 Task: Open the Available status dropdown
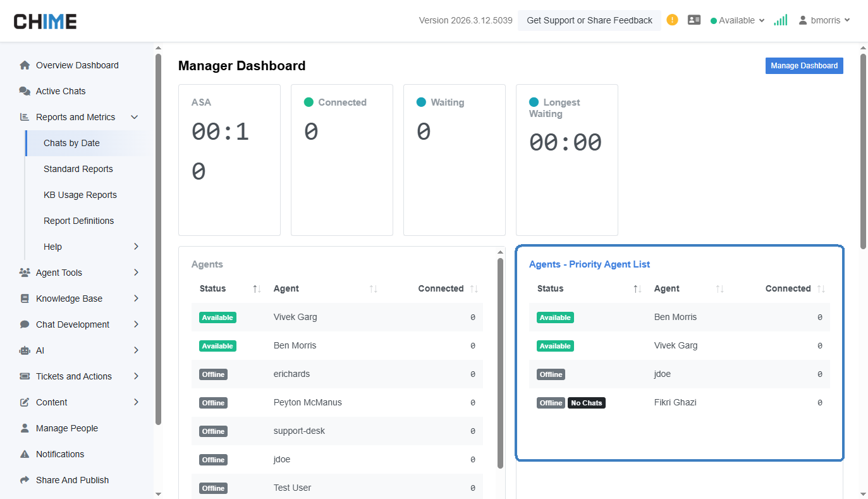737,20
